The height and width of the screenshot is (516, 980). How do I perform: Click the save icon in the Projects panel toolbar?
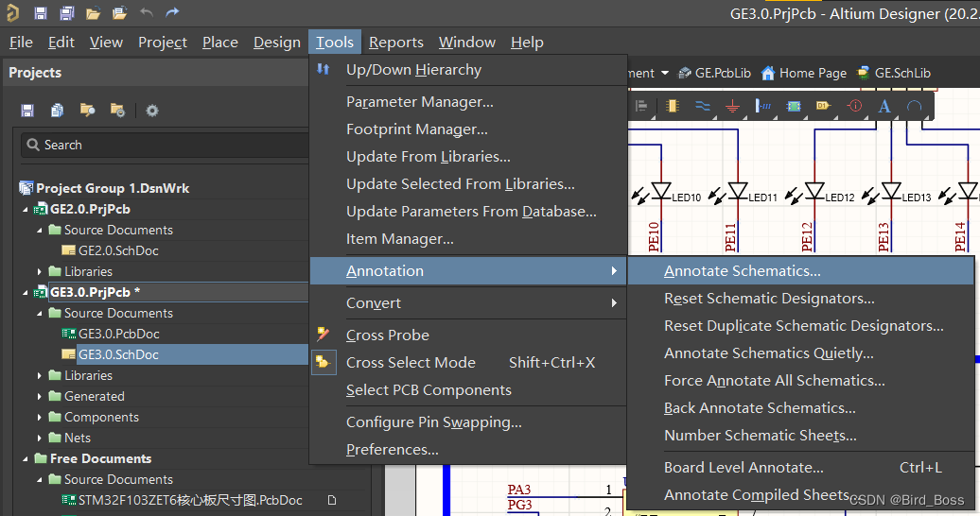coord(27,111)
